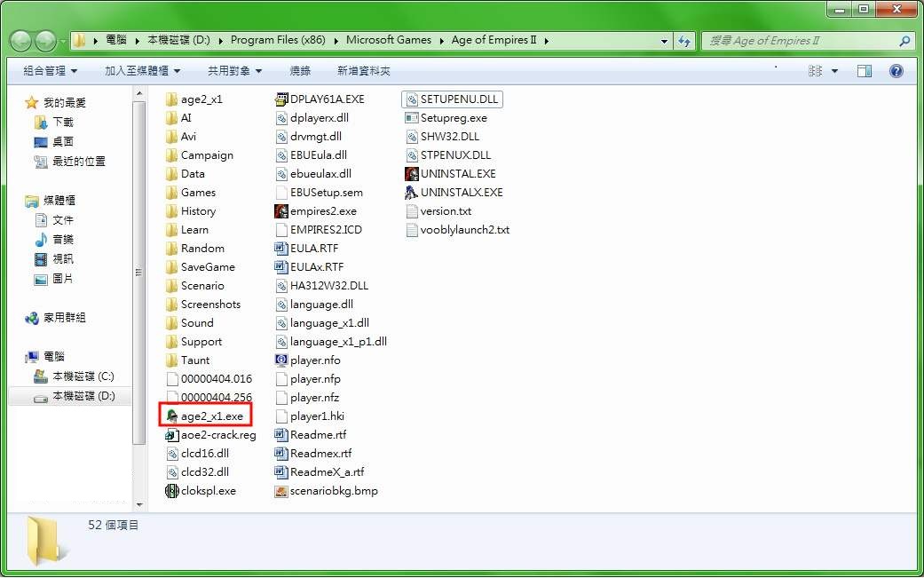Image resolution: width=924 pixels, height=578 pixels.
Task: Click the Forward navigation arrow
Action: pos(45,40)
